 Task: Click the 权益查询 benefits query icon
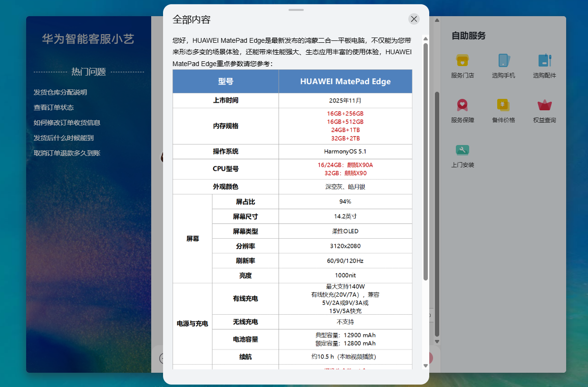(x=544, y=106)
